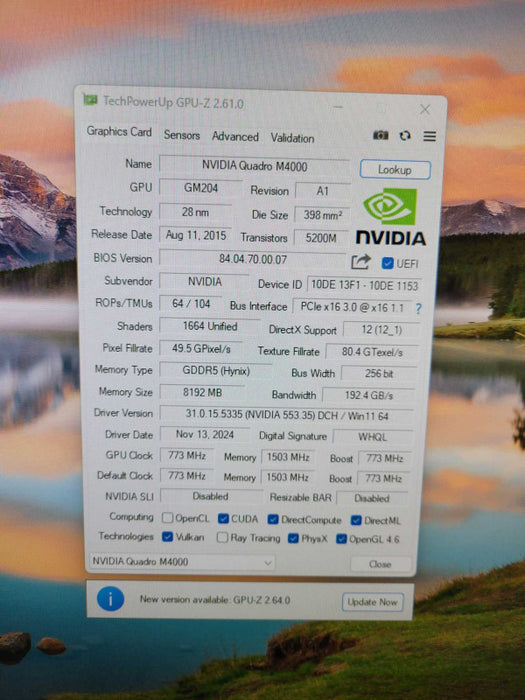Click New version available GPU-Z 2.64.0 text
This screenshot has height=700, width=525.
click(x=215, y=600)
